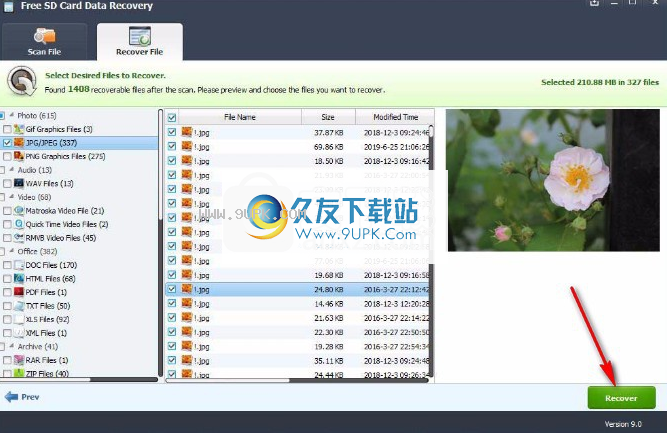Collapse the Archive (41) category

[12, 346]
